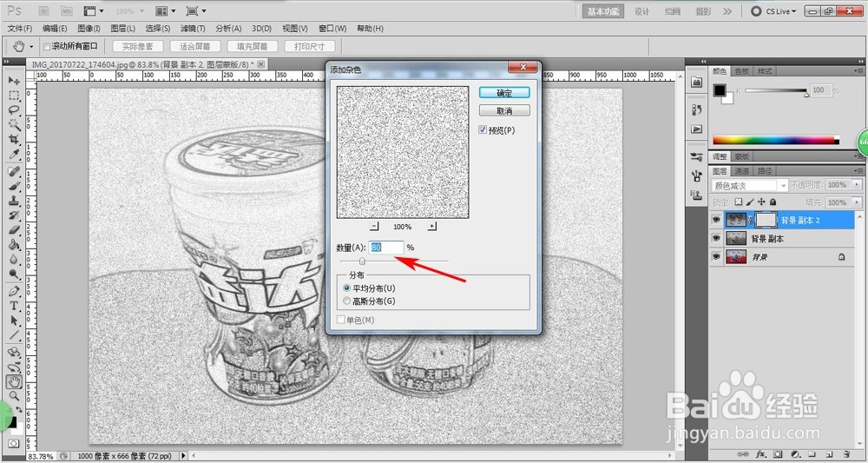Select the Path Selection tool
868x463 pixels.
coord(14,321)
